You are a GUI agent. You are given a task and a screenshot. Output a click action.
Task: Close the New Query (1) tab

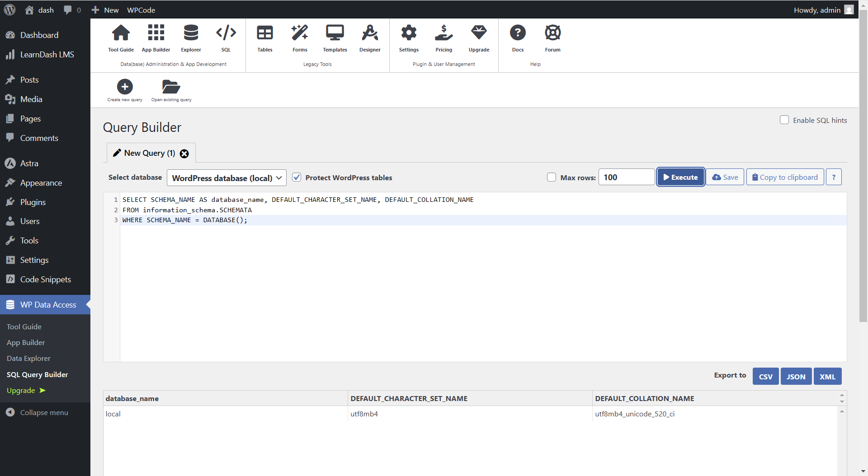(x=184, y=154)
